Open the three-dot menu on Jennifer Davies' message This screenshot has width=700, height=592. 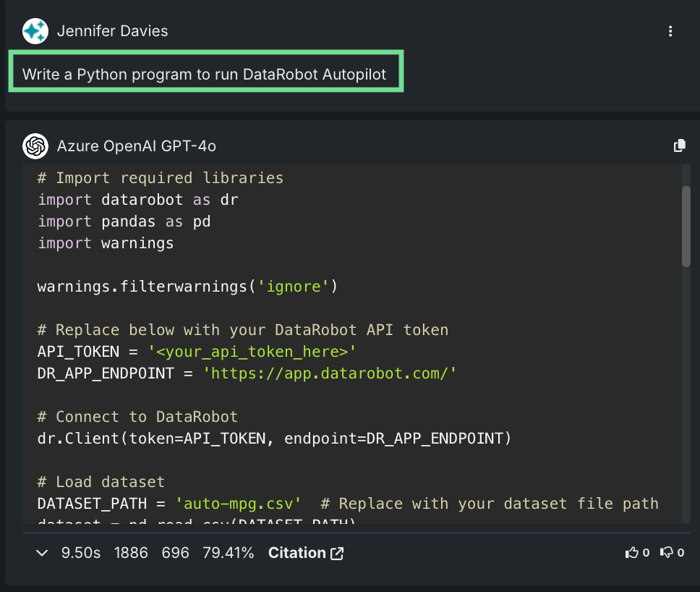pyautogui.click(x=670, y=31)
